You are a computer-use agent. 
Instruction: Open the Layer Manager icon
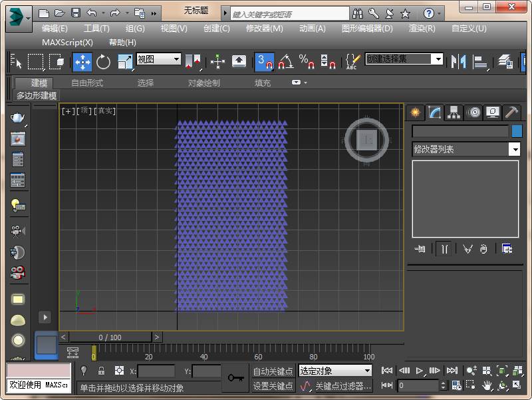click(505, 62)
